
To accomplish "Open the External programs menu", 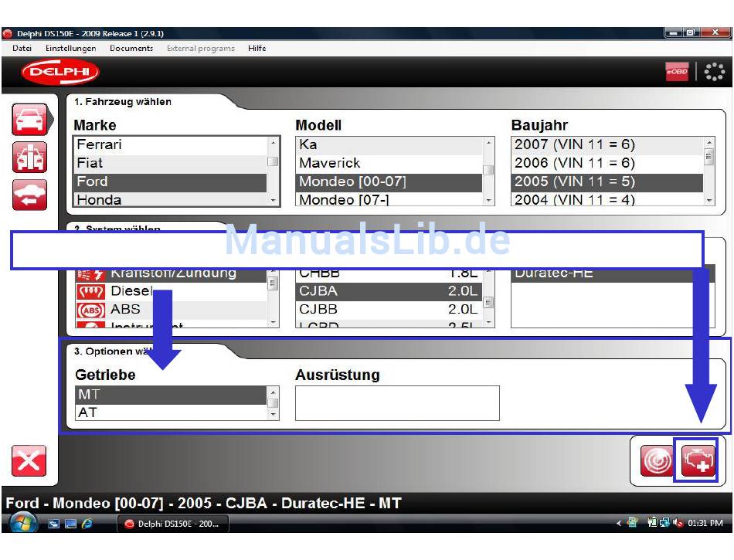I will (201, 48).
